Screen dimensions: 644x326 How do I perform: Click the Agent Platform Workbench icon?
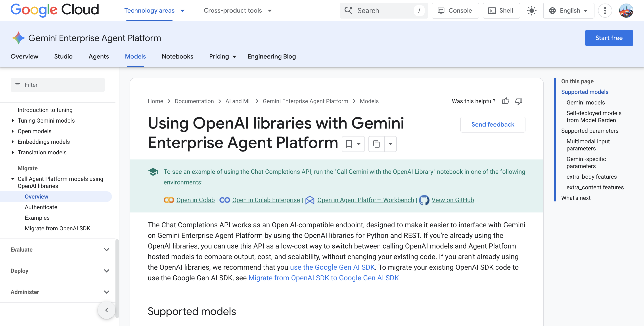[x=310, y=200]
